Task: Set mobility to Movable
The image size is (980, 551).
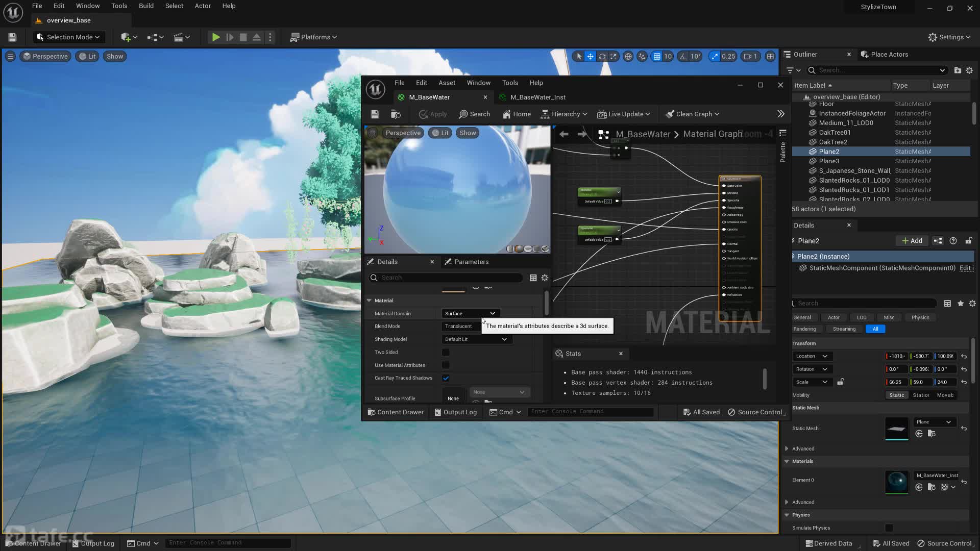Action: coord(945,395)
